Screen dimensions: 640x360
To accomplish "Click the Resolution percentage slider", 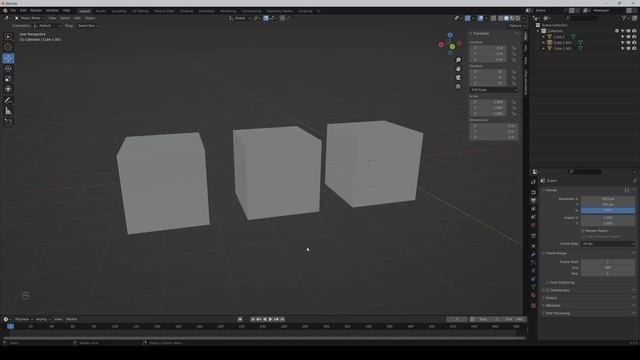I will click(x=608, y=211).
